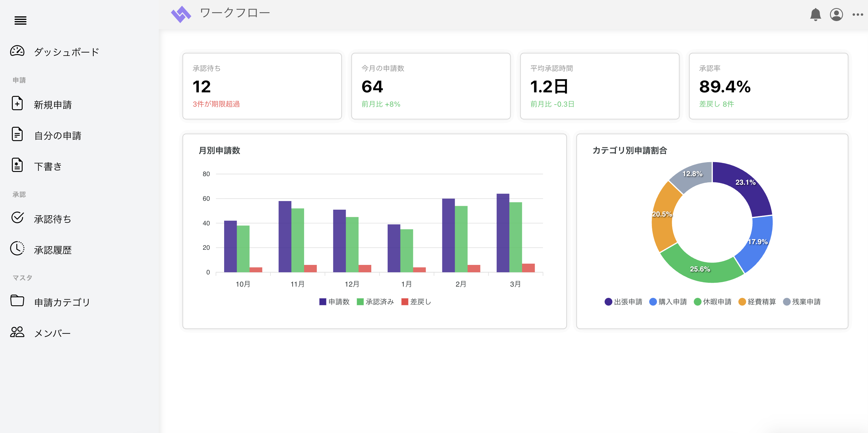Click the hamburger menu icon
This screenshot has height=433, width=868.
coord(20,20)
